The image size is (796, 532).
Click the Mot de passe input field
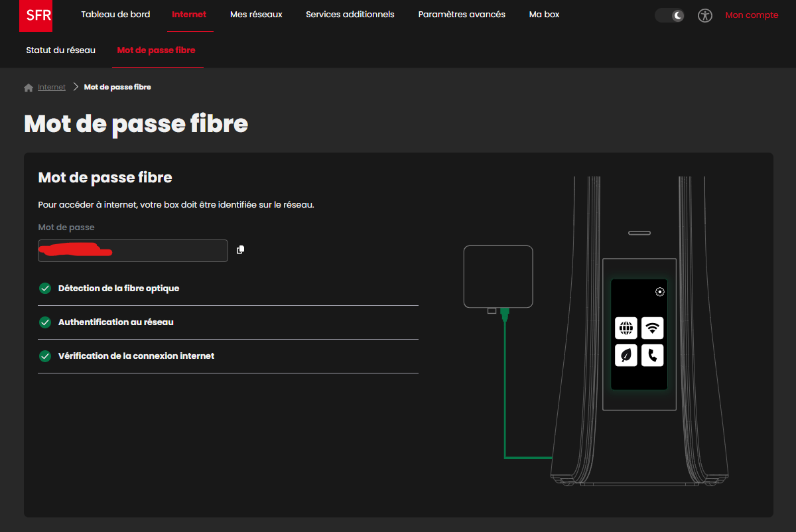tap(133, 251)
